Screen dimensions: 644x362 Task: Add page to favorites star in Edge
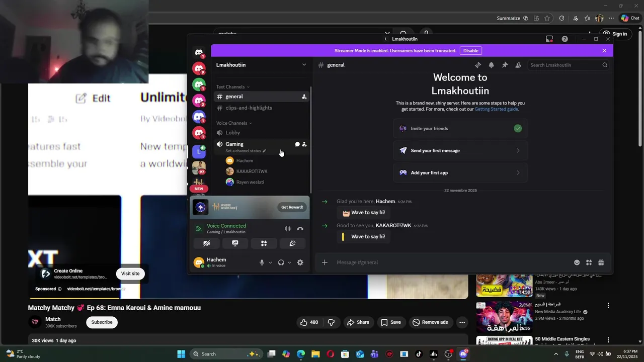coord(547,18)
